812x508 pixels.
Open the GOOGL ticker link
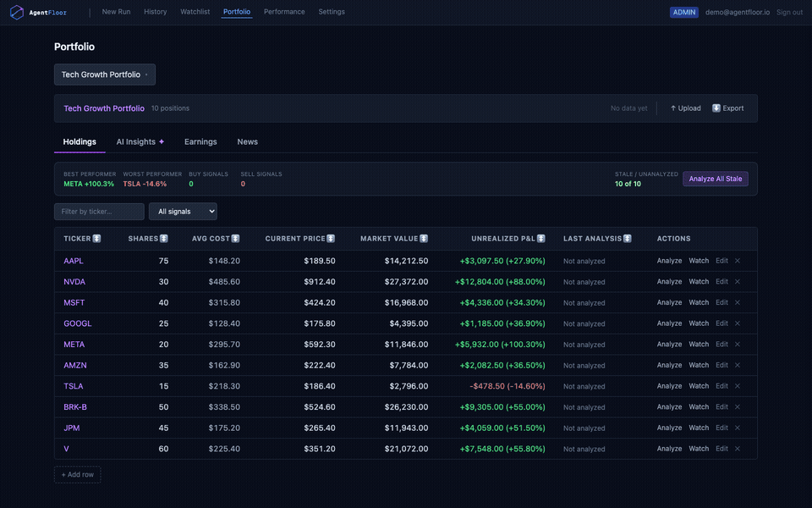click(78, 323)
